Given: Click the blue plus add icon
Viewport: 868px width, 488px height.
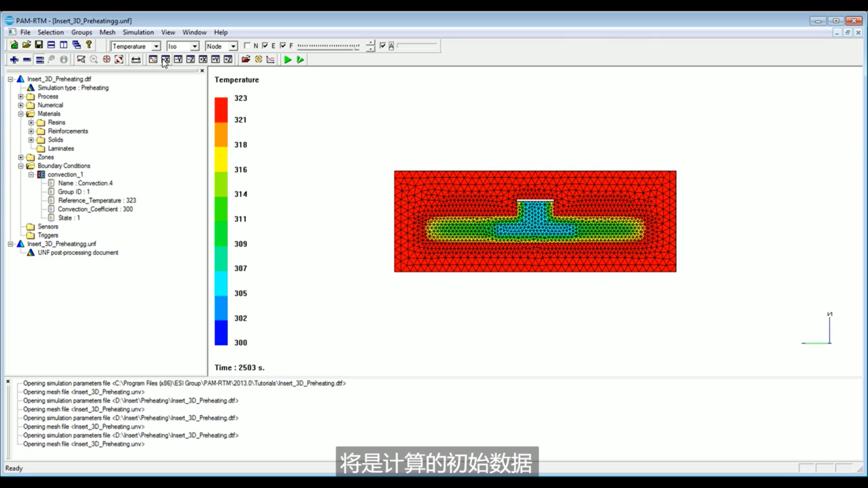Looking at the screenshot, I should point(14,60).
